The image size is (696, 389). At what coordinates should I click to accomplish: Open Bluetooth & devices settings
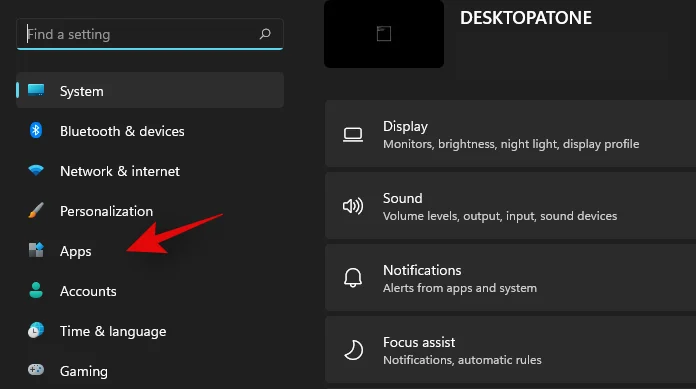click(x=150, y=131)
